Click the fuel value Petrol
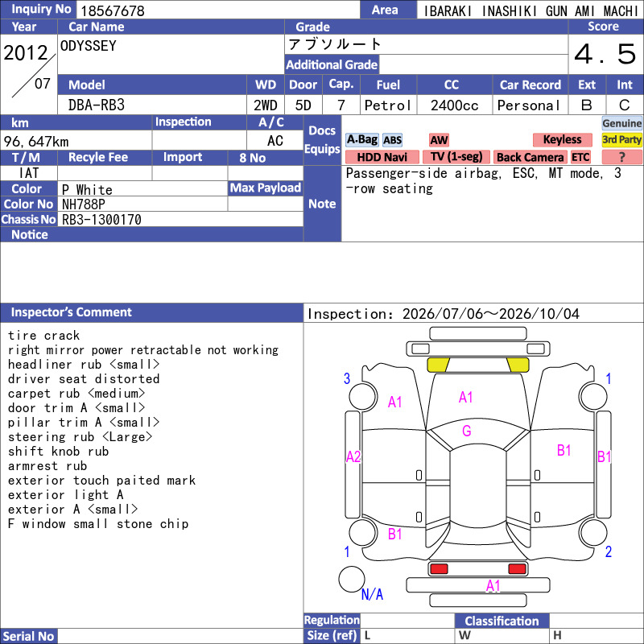The width and height of the screenshot is (644, 644). point(388,105)
